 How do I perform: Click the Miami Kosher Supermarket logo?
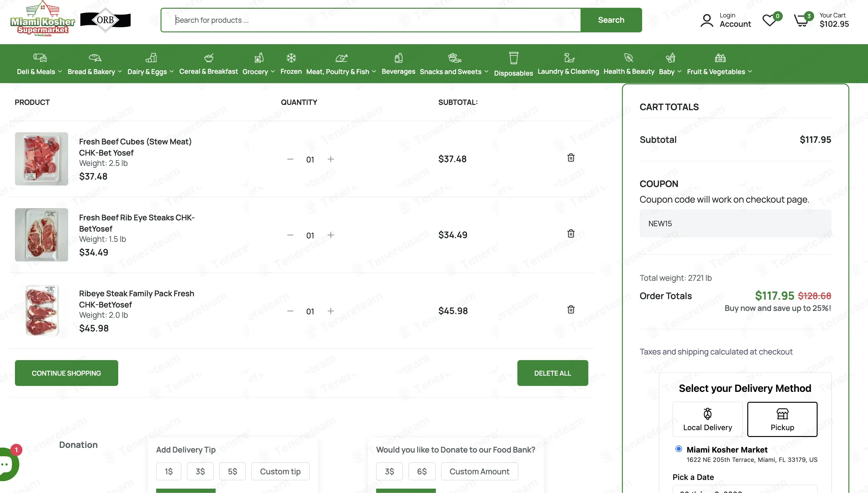click(43, 19)
